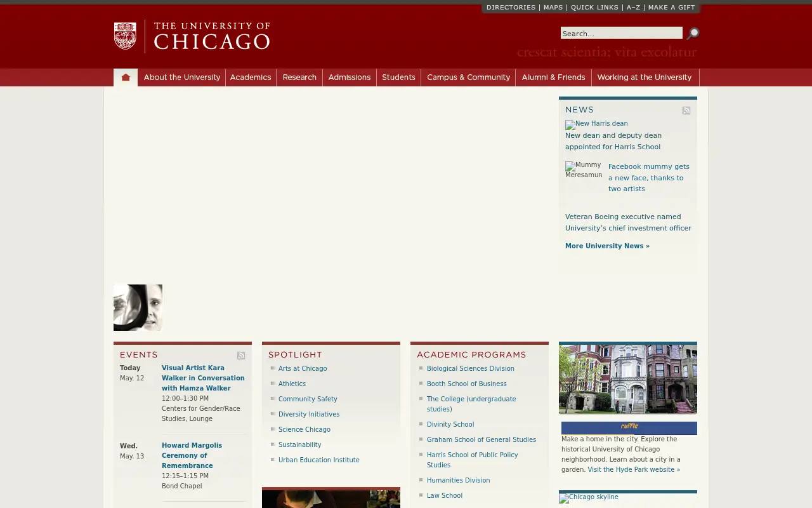
Task: Open Divinity School link
Action: 450,424
